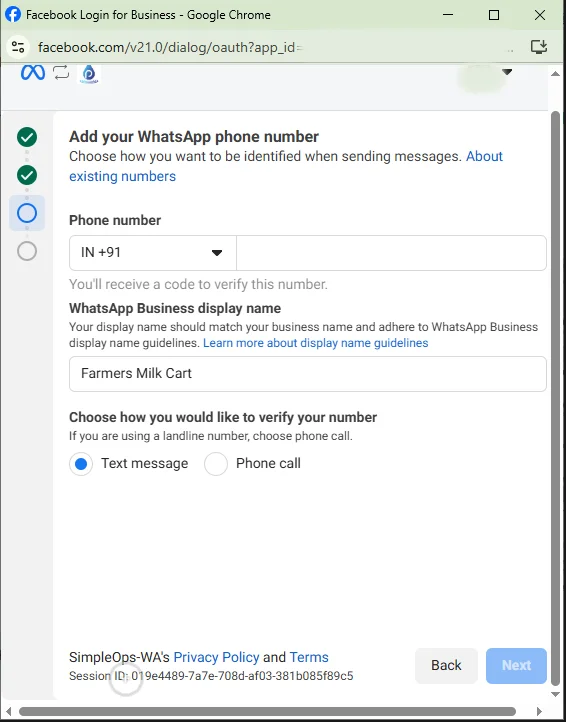The image size is (566, 722).
Task: Click the install app icon in address bar
Action: click(x=538, y=47)
